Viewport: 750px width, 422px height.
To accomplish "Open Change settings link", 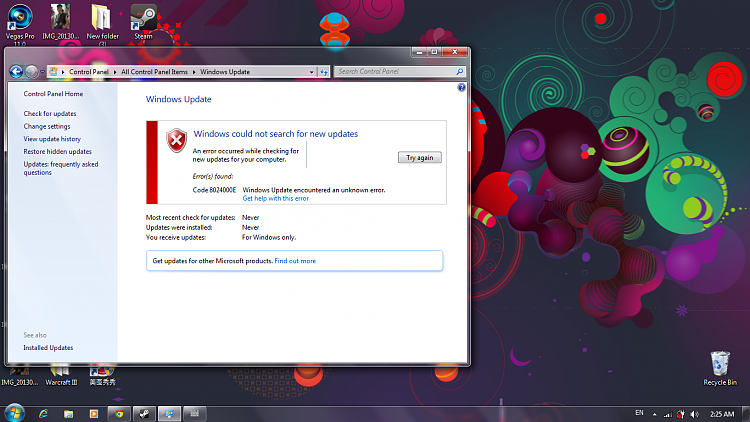I will (47, 126).
